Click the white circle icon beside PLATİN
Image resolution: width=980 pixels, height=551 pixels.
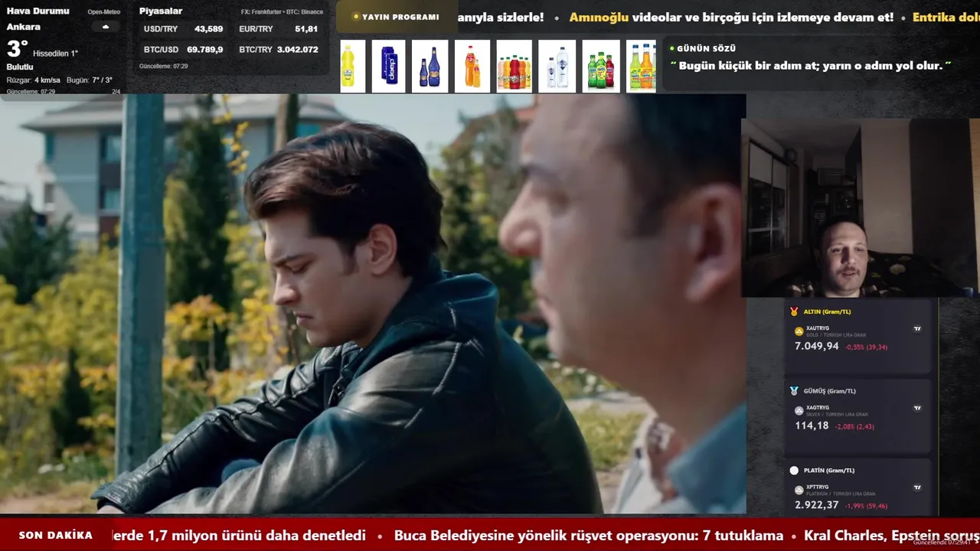click(794, 471)
